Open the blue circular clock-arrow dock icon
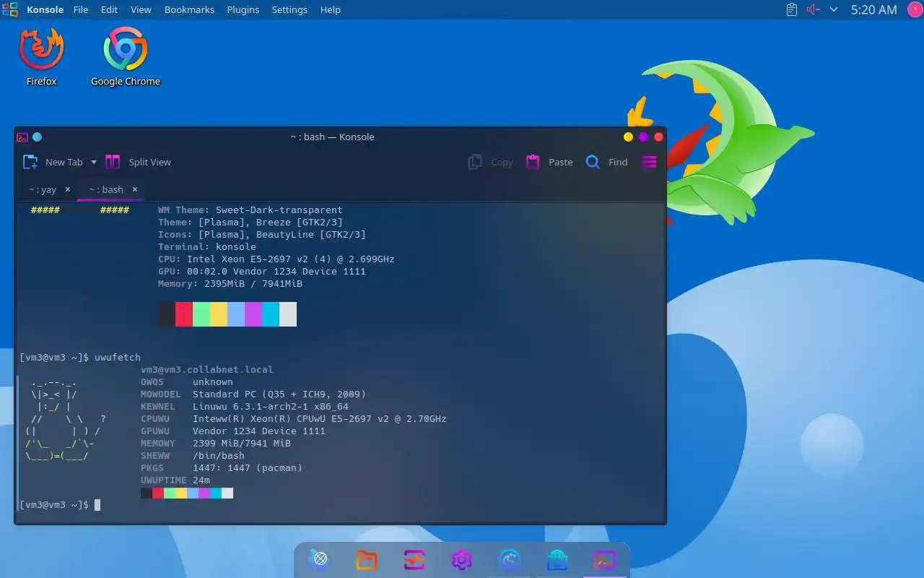Screen dimensions: 924x578 coord(510,559)
